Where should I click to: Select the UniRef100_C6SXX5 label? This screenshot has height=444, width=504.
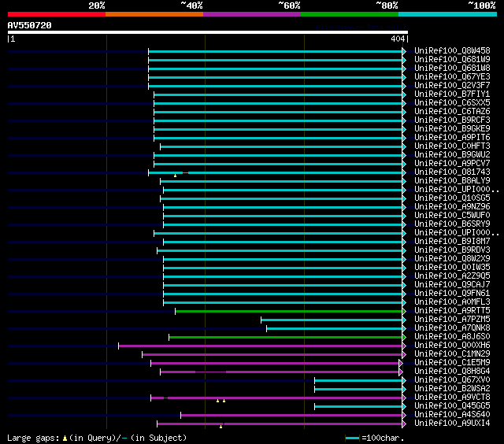[x=452, y=103]
